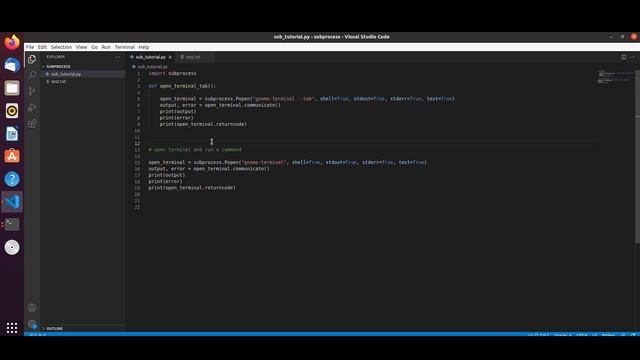
Task: Open the Help icon in the dock
Action: pyautogui.click(x=12, y=179)
